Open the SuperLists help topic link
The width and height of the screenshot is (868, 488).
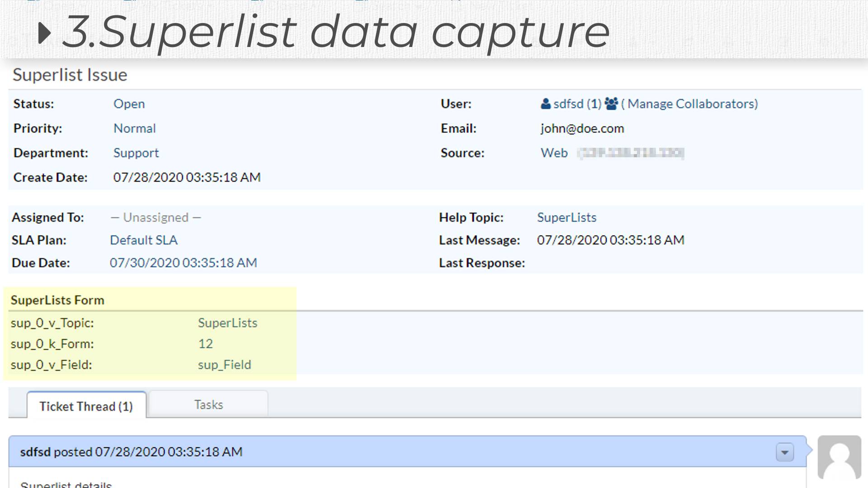(566, 217)
